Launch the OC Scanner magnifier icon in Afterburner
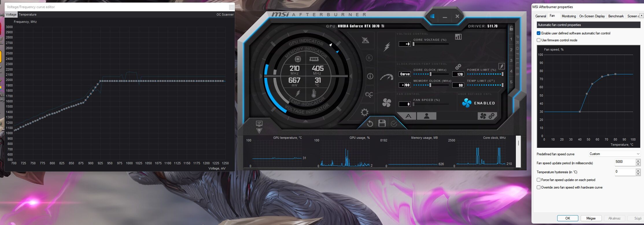Image resolution: width=644 pixels, height=225 pixels. [x=369, y=95]
